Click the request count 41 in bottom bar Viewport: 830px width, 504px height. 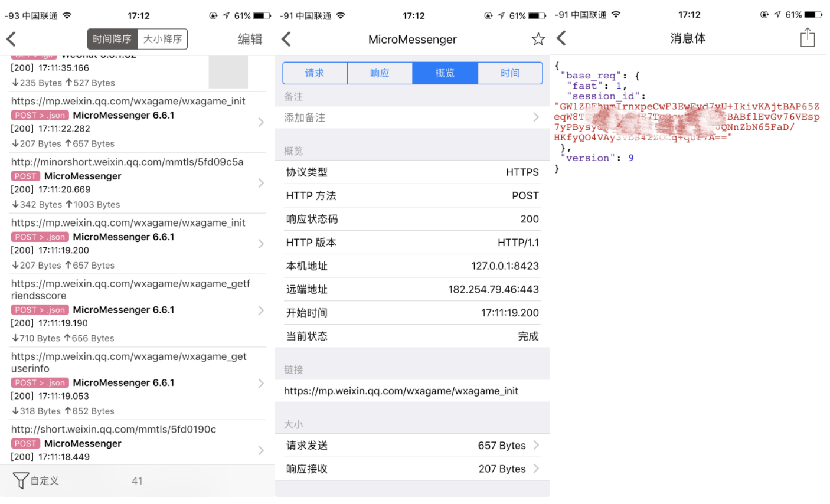(137, 481)
